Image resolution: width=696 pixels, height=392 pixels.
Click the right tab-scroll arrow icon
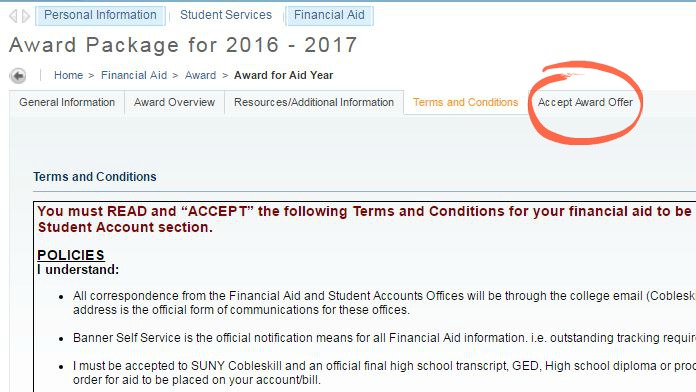[26, 16]
